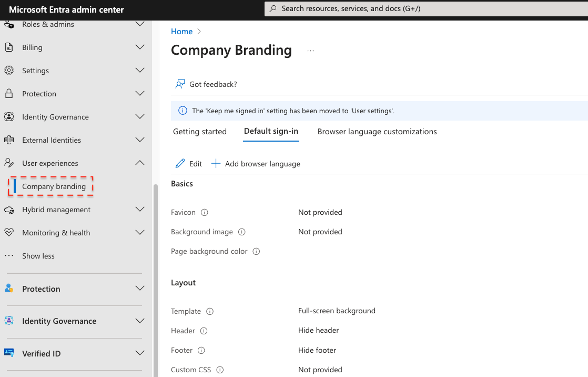The width and height of the screenshot is (588, 377).
Task: Click info icon beside Background image
Action: click(x=242, y=232)
